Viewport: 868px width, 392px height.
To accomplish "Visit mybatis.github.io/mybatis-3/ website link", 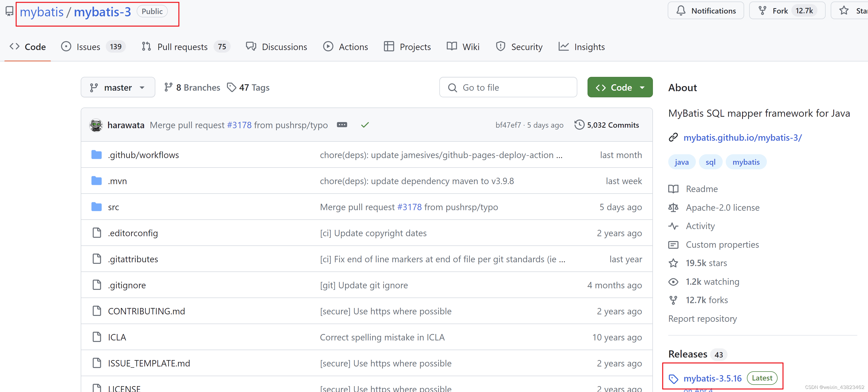I will coord(743,137).
